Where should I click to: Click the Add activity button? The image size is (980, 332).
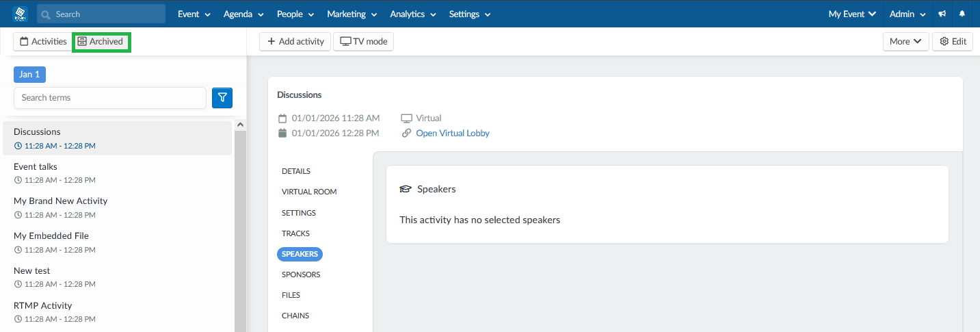click(295, 42)
